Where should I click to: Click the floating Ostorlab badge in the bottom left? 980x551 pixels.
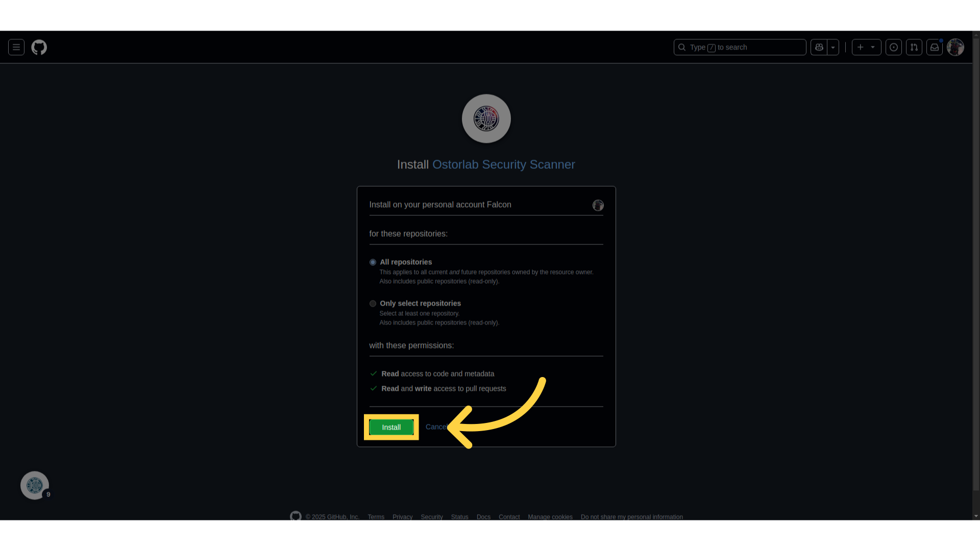click(x=35, y=485)
